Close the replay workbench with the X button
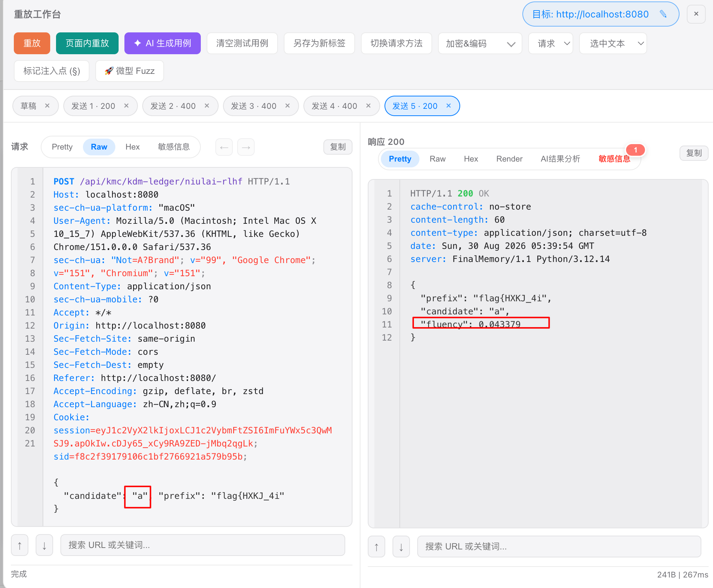 696,14
